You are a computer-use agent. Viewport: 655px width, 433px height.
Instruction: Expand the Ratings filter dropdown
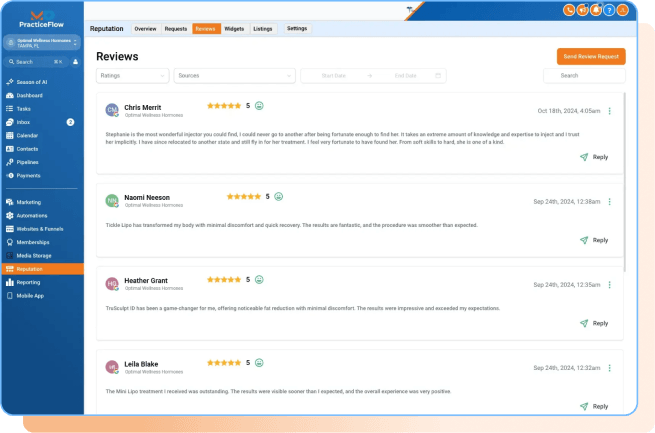(x=132, y=75)
